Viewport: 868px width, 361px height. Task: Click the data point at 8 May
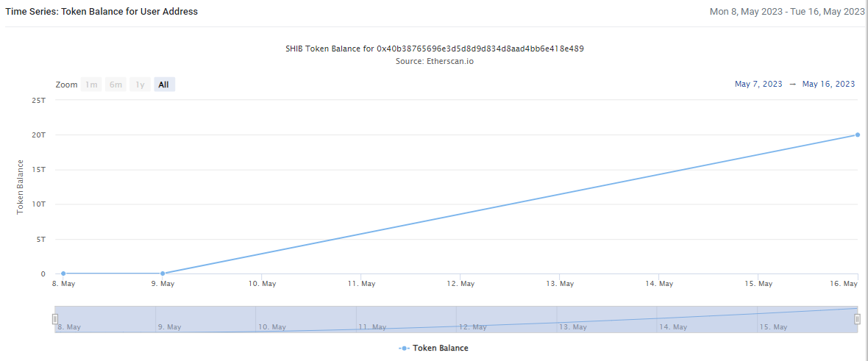63,274
